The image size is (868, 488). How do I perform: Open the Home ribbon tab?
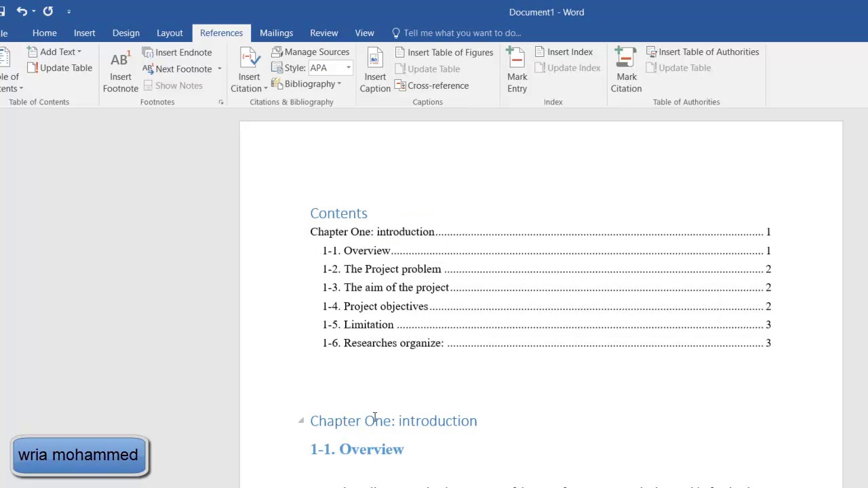tap(45, 33)
